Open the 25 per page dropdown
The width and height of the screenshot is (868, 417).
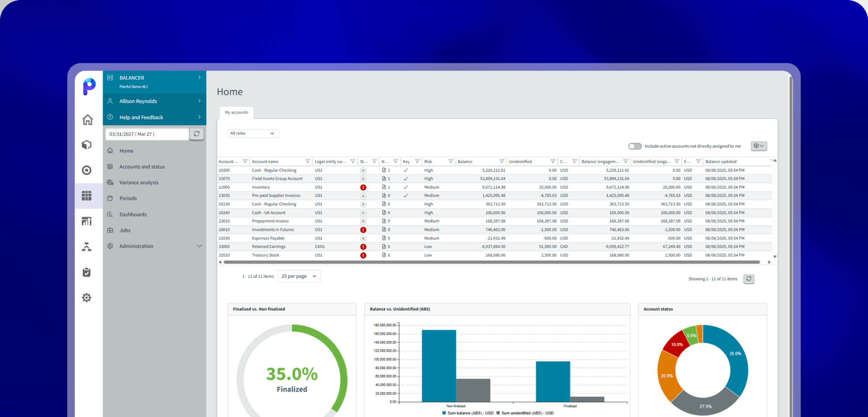coord(299,276)
